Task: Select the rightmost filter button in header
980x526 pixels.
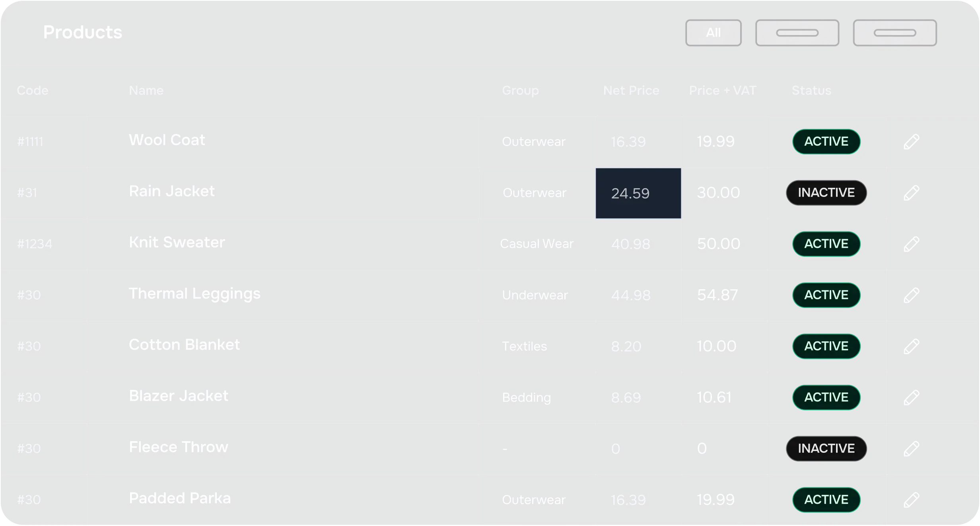Action: [x=894, y=33]
